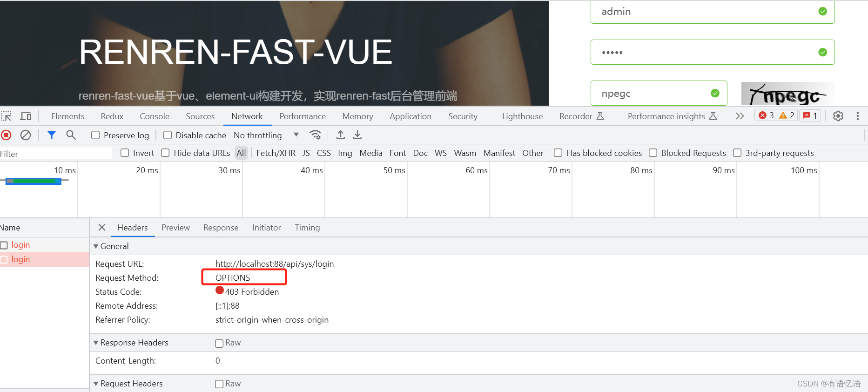
Task: Activate the inspect element picker icon
Action: (7, 116)
